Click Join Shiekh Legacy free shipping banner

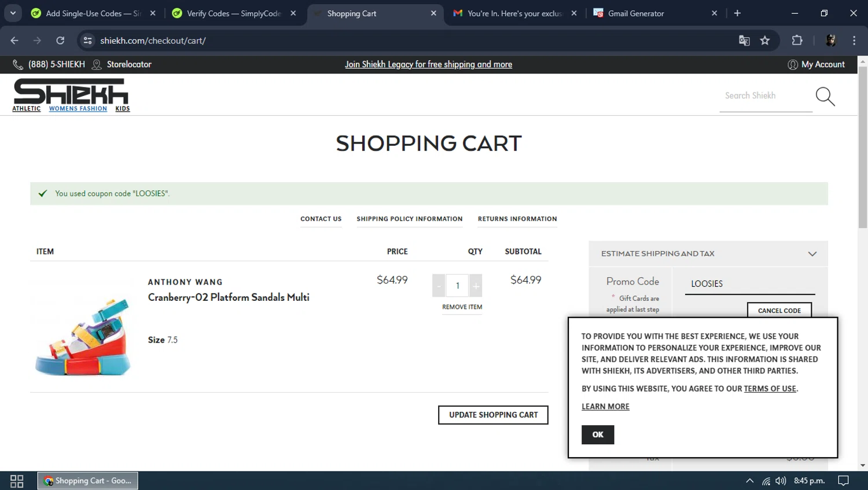pos(428,64)
